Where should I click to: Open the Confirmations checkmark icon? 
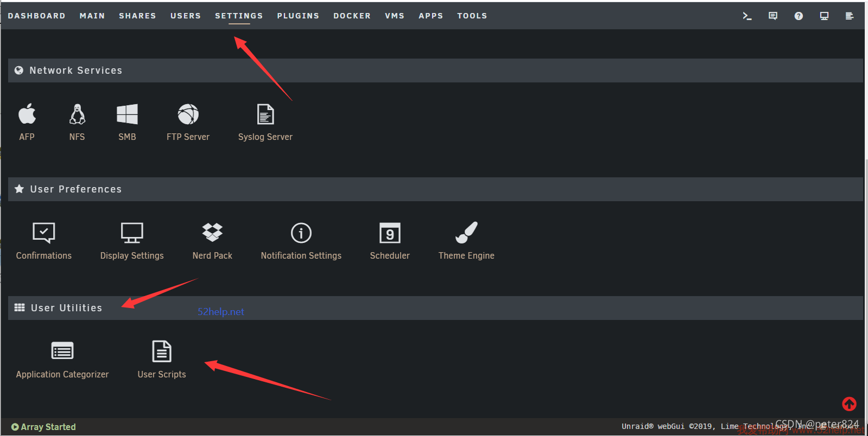point(44,233)
